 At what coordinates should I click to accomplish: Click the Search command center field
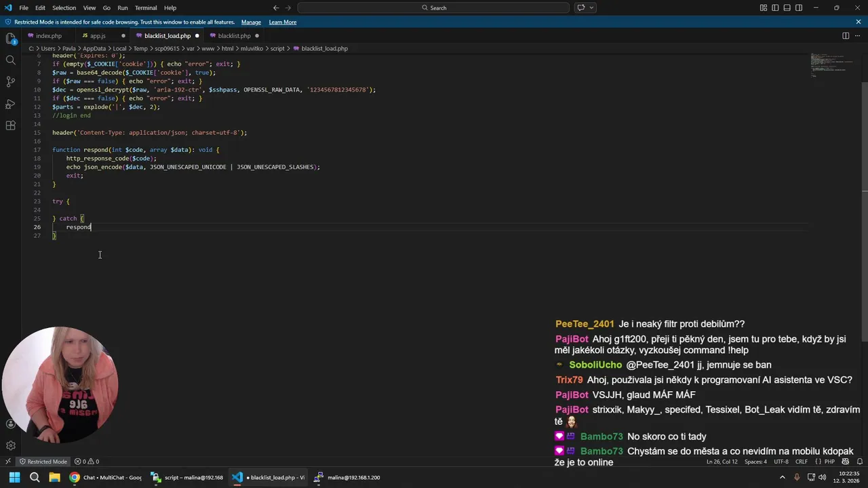coord(433,8)
